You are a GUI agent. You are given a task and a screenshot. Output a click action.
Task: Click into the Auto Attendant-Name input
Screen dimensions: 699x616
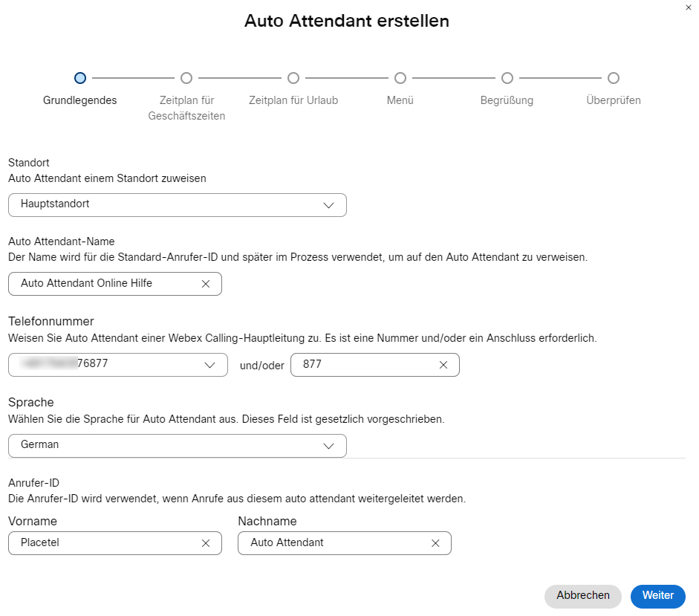104,284
